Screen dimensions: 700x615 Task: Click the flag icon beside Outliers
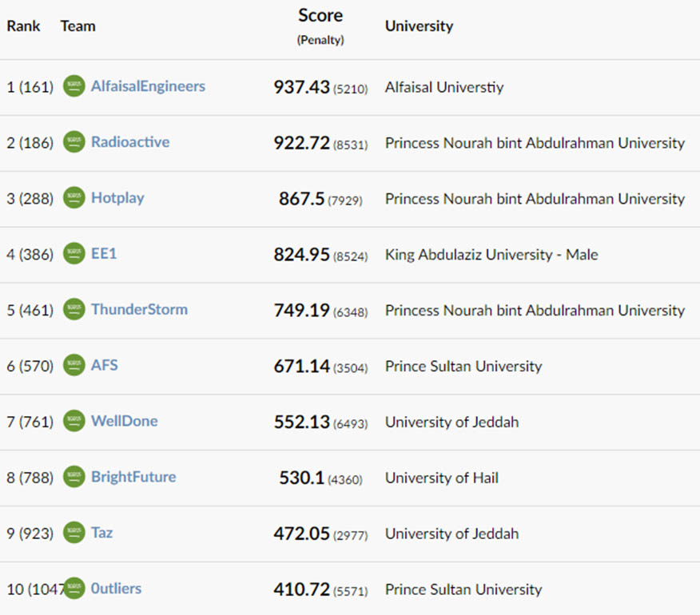74,588
